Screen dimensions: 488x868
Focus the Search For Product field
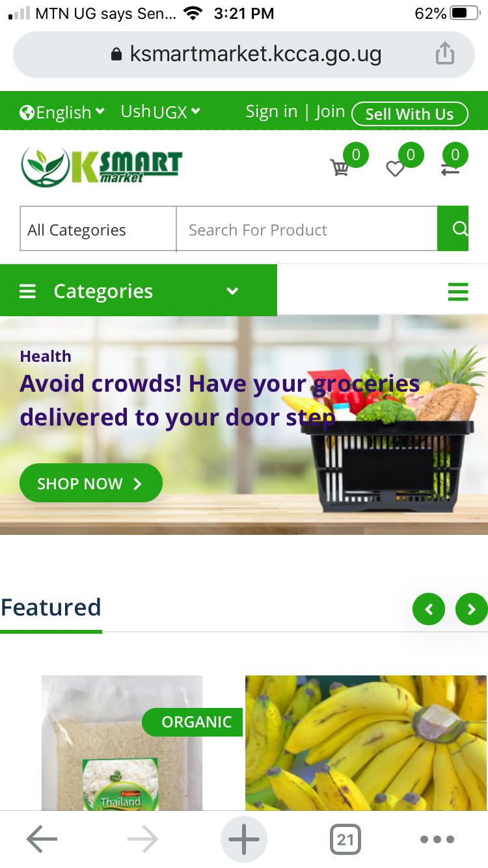pos(306,228)
